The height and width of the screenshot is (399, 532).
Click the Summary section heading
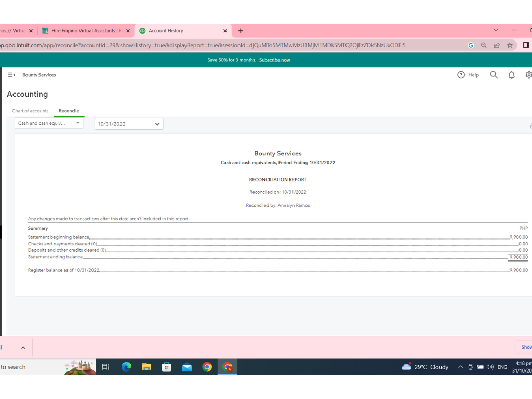tap(37, 228)
